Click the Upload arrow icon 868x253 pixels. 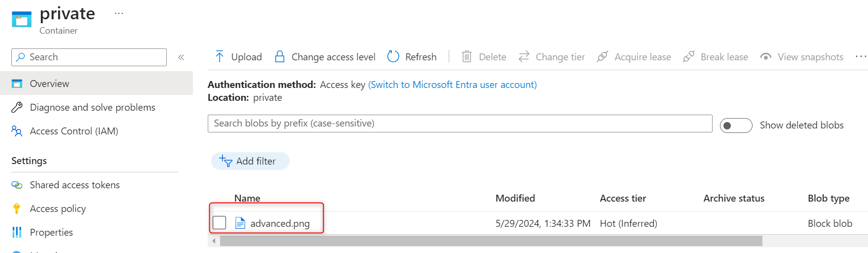pos(220,57)
